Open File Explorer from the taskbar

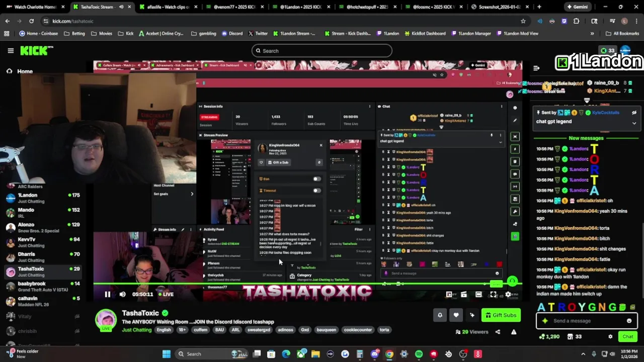[315, 354]
